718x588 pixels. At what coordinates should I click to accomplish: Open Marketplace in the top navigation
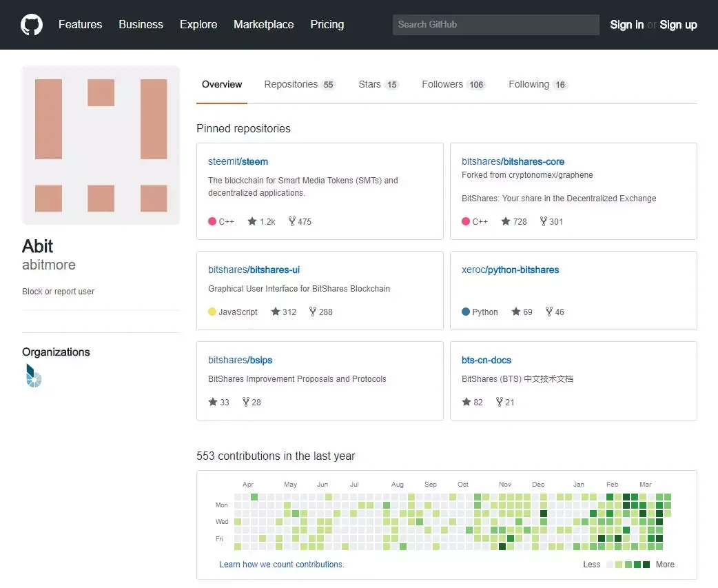[264, 25]
